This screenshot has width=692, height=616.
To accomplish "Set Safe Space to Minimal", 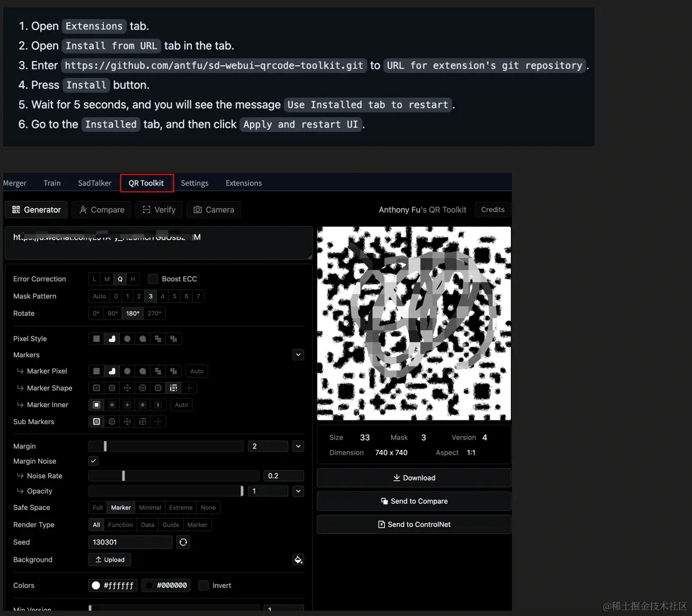I will (x=150, y=508).
